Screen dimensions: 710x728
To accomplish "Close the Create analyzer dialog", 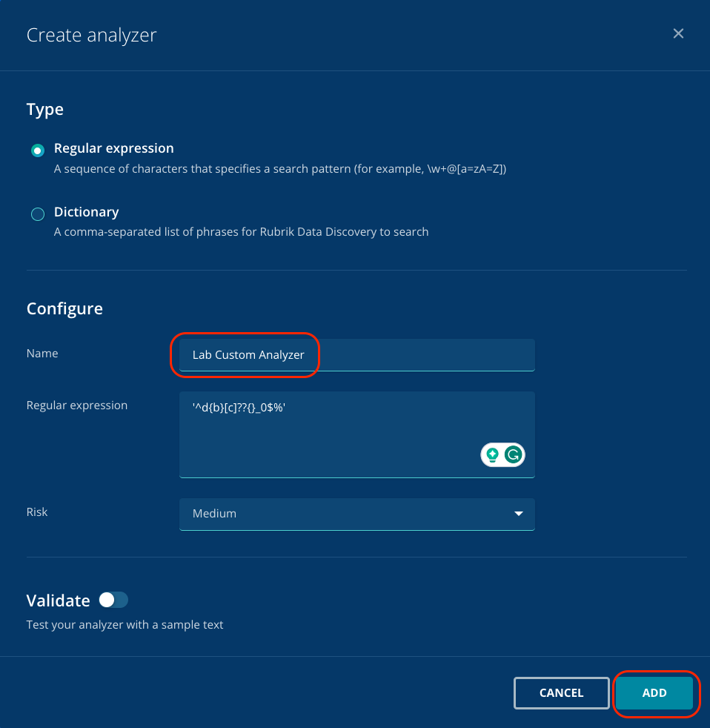I will point(677,34).
